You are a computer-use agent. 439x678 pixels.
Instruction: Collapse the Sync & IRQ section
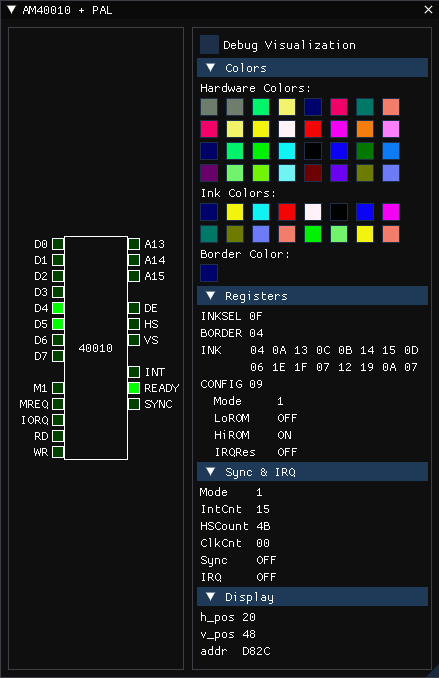coord(313,472)
